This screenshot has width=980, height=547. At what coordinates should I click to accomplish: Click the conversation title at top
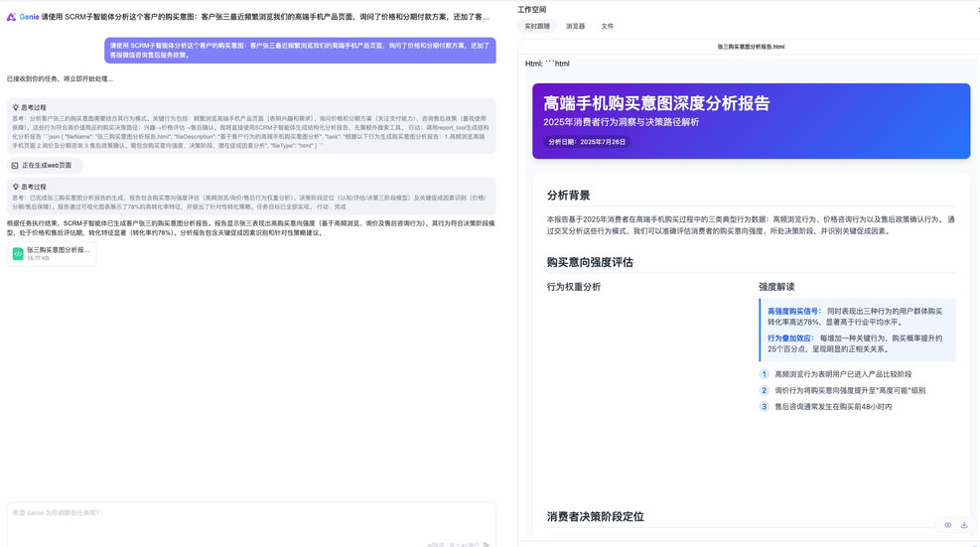[x=265, y=17]
